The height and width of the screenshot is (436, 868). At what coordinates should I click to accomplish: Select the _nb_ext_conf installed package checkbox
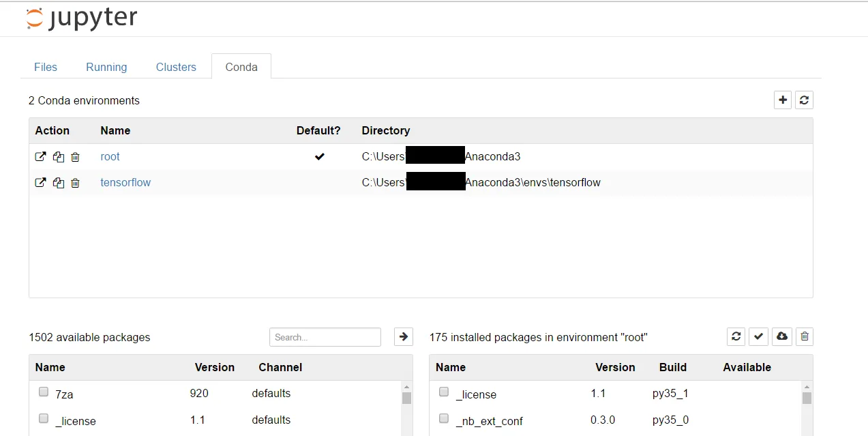(444, 418)
